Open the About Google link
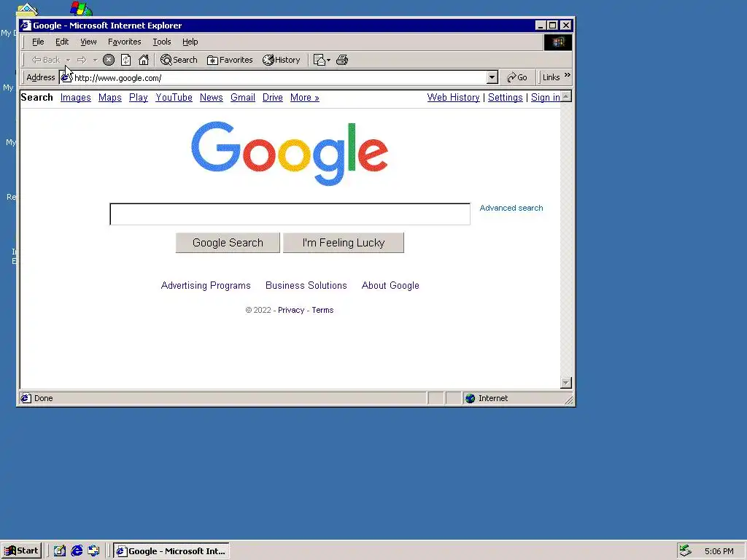The height and width of the screenshot is (560, 747). click(390, 286)
